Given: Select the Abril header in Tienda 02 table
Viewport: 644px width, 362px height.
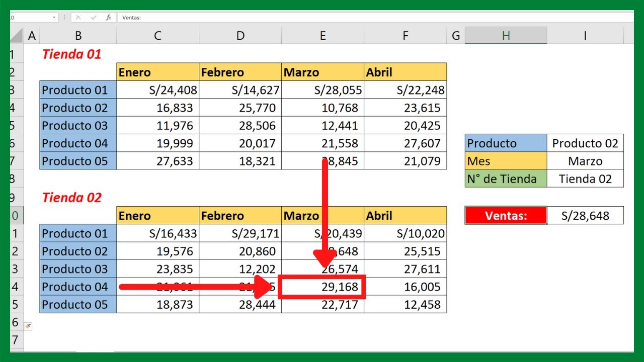Looking at the screenshot, I should pyautogui.click(x=405, y=215).
